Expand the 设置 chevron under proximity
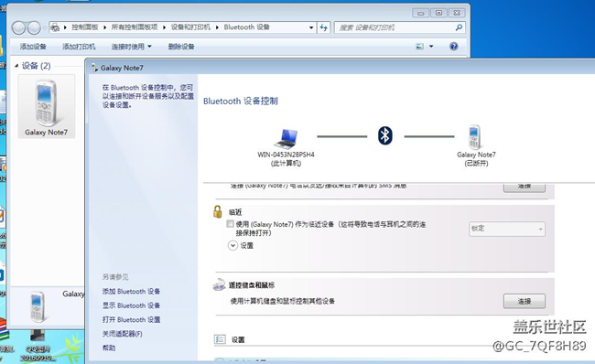 click(x=233, y=245)
